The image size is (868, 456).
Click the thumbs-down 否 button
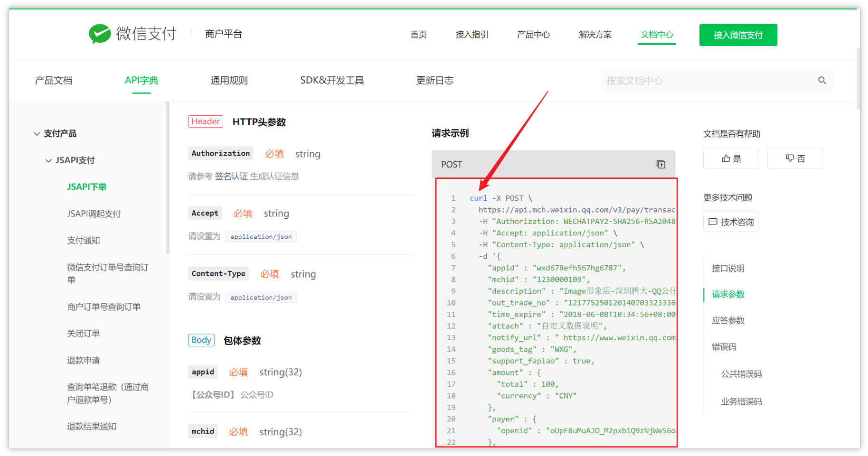coord(795,158)
